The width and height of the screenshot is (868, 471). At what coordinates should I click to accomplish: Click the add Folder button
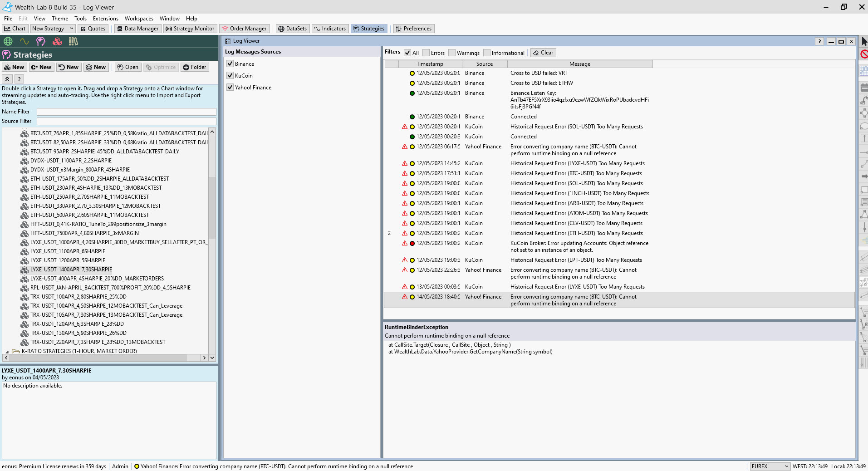point(194,67)
